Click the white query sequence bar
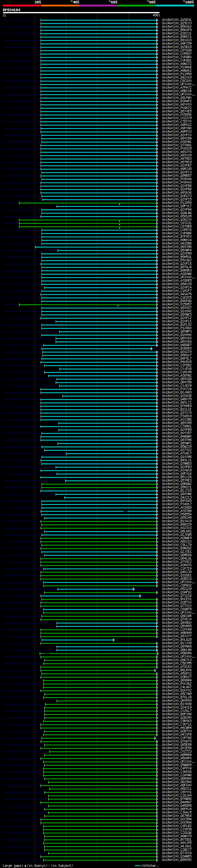The width and height of the screenshot is (197, 868). pos(81,13)
